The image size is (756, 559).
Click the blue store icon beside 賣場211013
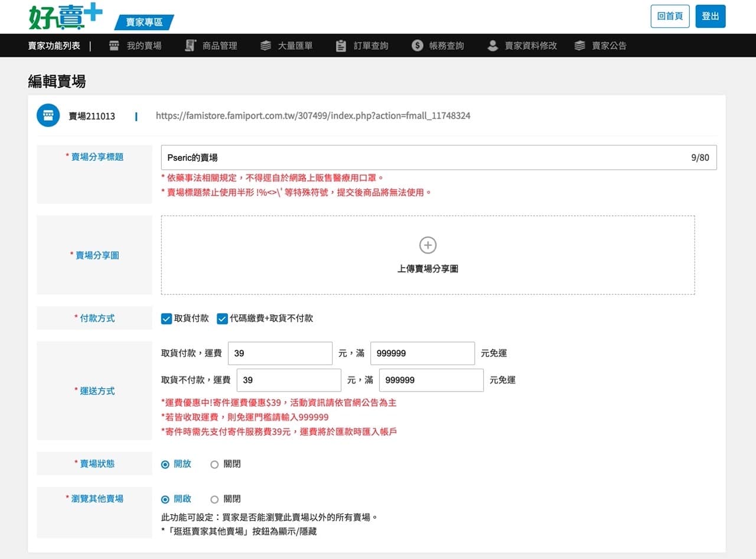click(x=48, y=116)
